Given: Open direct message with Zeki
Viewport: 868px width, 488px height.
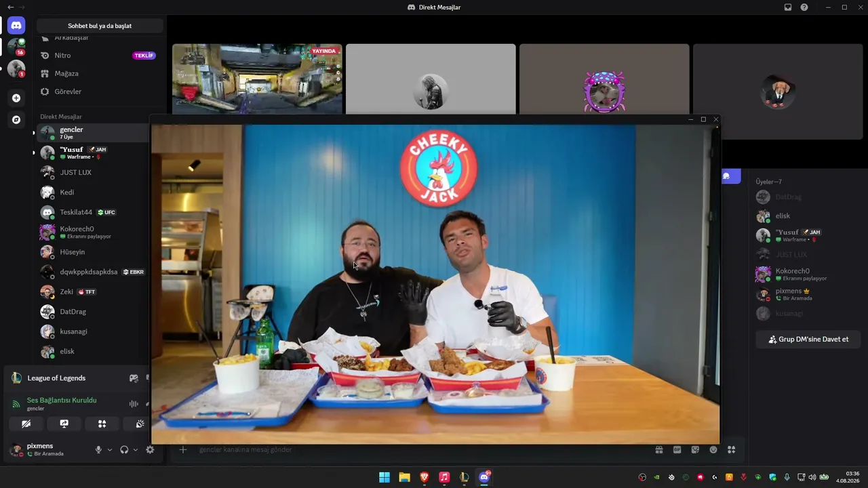Looking at the screenshot, I should point(94,292).
